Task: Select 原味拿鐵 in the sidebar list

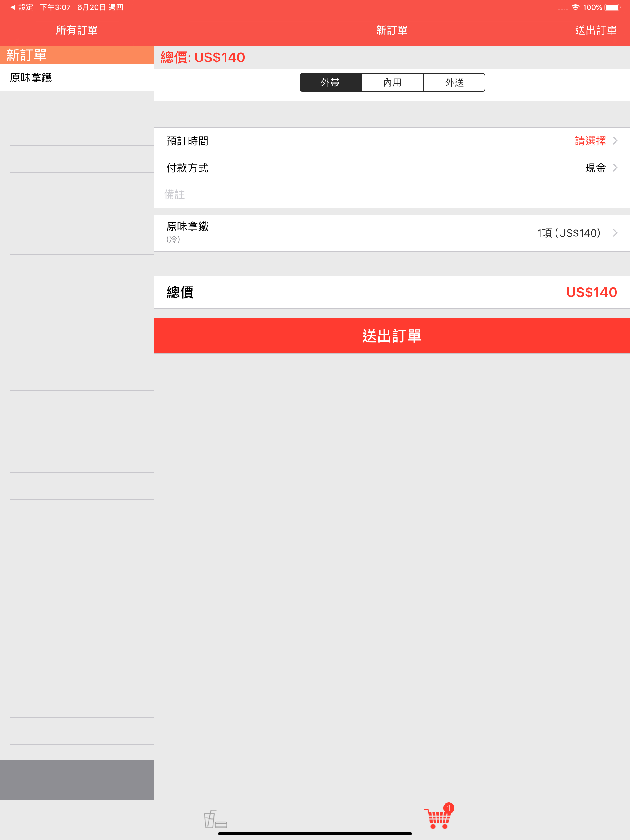Action: coord(77,77)
